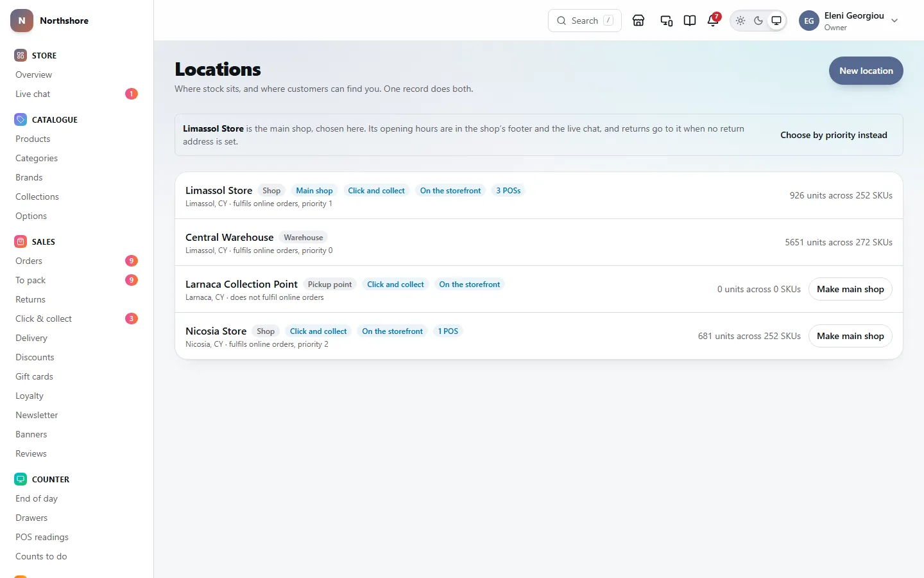Viewport: 924px width, 578px height.
Task: Expand the Eleni Georgiou account menu
Action: coord(850,21)
